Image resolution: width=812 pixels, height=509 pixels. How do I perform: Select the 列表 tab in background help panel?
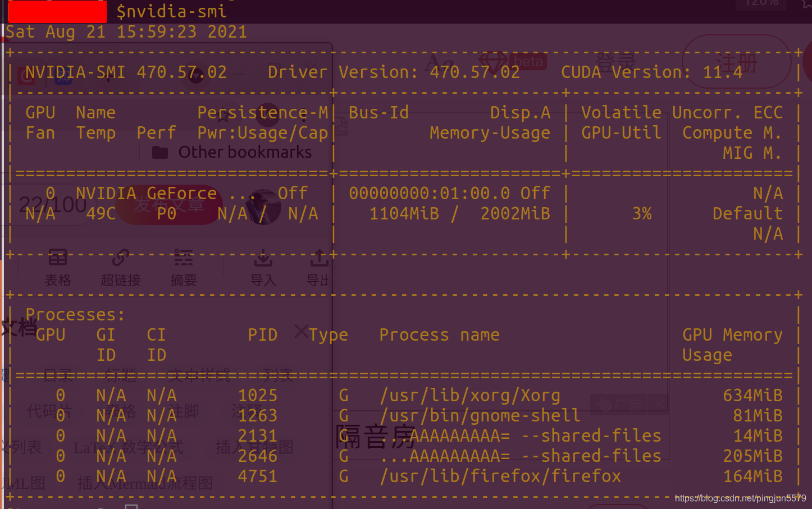tap(278, 375)
